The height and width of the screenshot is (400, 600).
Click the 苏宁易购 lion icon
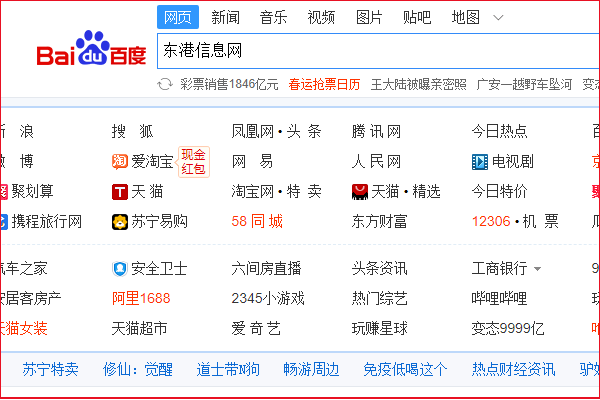[120, 222]
